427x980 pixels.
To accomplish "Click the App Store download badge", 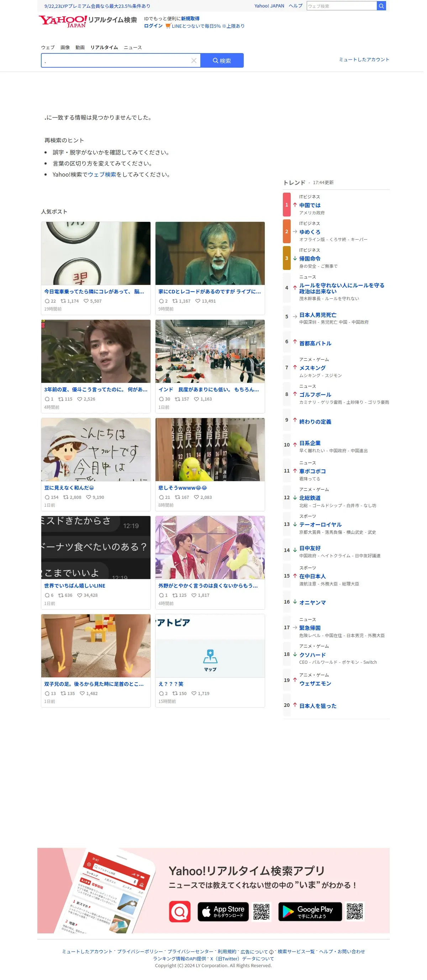I will tap(223, 911).
